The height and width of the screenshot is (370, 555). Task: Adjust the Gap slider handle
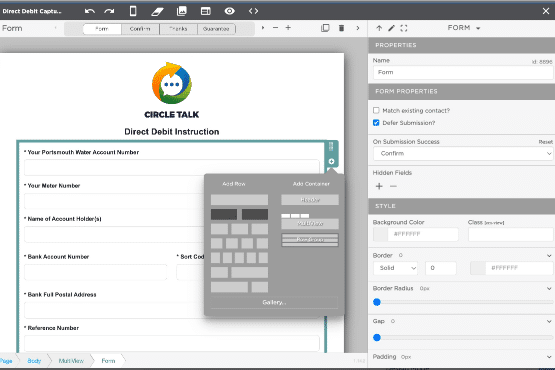pyautogui.click(x=377, y=338)
